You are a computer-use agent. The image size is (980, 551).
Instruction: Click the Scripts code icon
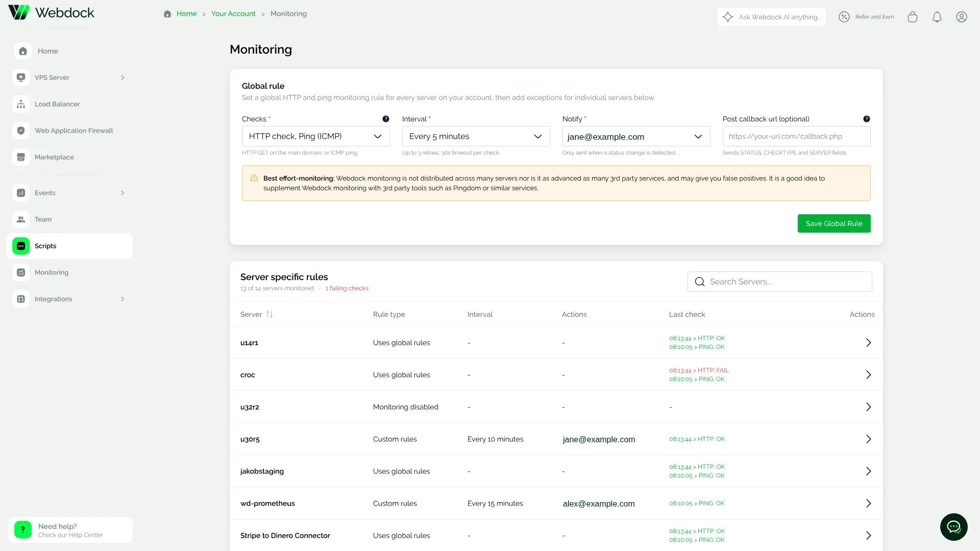(x=21, y=246)
